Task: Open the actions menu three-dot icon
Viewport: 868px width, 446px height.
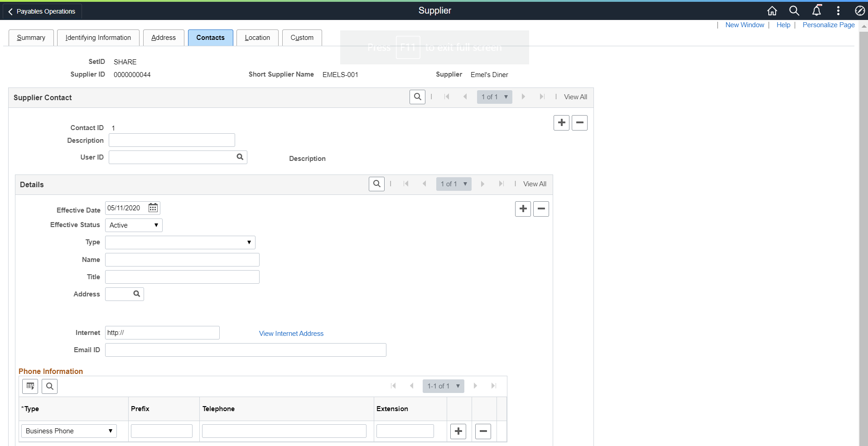Action: (838, 11)
